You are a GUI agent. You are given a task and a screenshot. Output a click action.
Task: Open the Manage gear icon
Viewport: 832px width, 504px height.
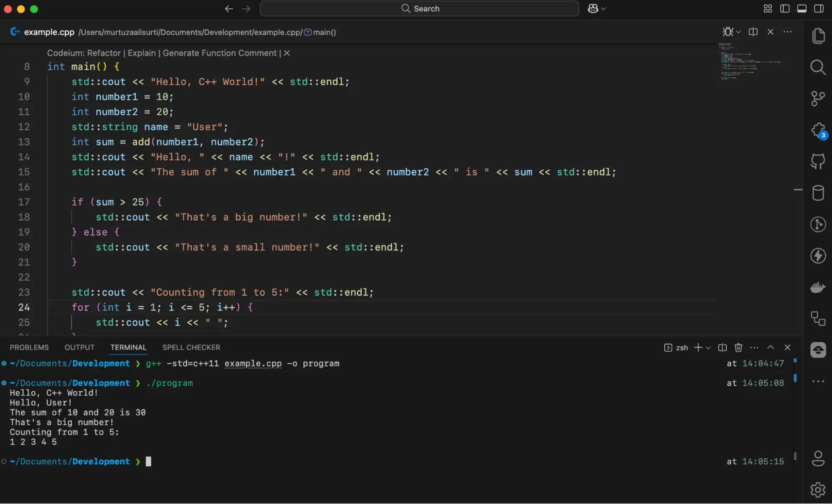pos(818,490)
